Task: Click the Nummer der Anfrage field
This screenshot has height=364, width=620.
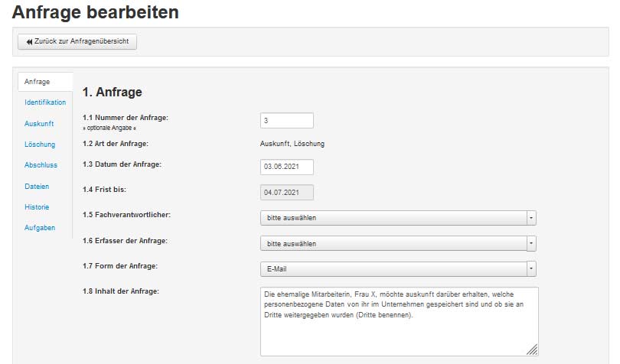Action: coord(287,121)
